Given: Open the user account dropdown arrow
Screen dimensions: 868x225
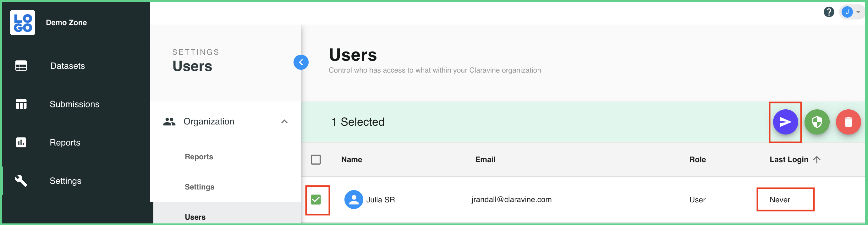Looking at the screenshot, I should pyautogui.click(x=858, y=12).
